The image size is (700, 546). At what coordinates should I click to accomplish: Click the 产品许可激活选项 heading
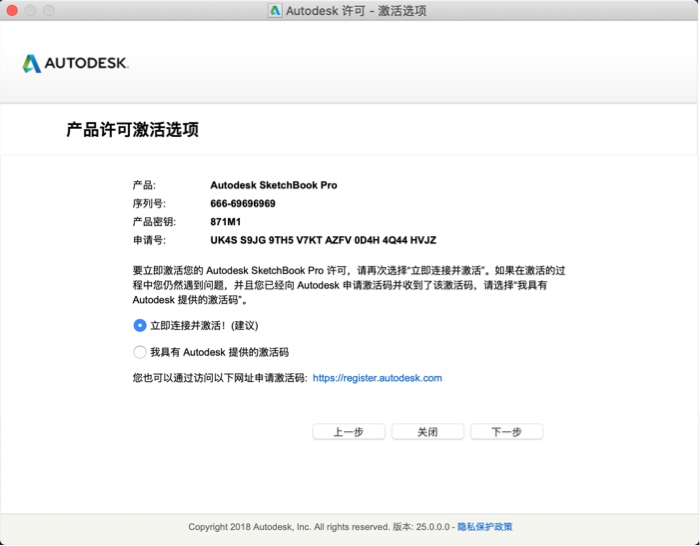coord(132,130)
